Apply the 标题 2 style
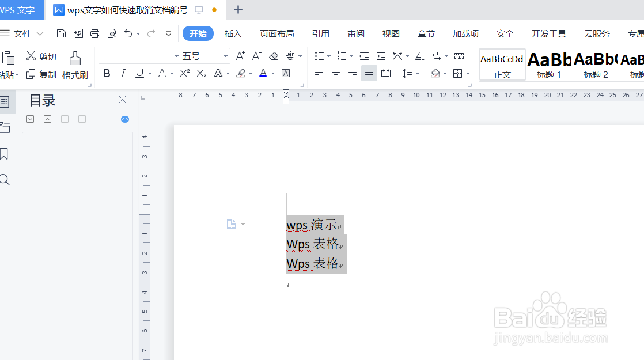Viewport: 644px width, 360px height. [x=596, y=65]
